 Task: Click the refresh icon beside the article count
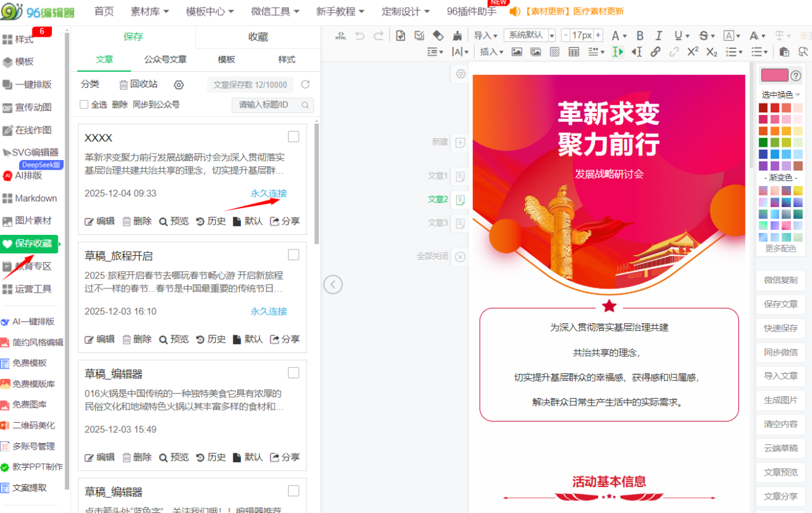pos(305,84)
